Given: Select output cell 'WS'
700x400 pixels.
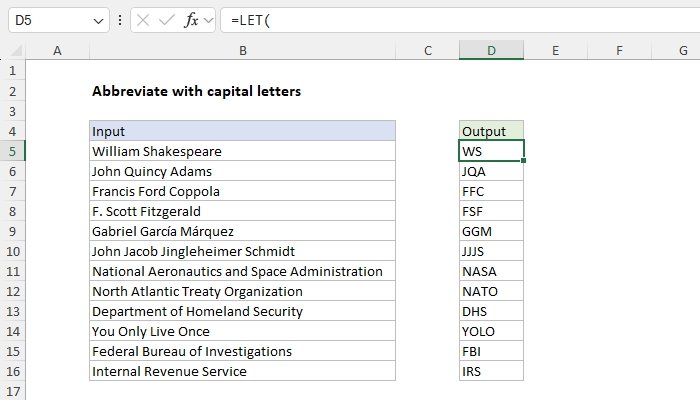Looking at the screenshot, I should (491, 151).
